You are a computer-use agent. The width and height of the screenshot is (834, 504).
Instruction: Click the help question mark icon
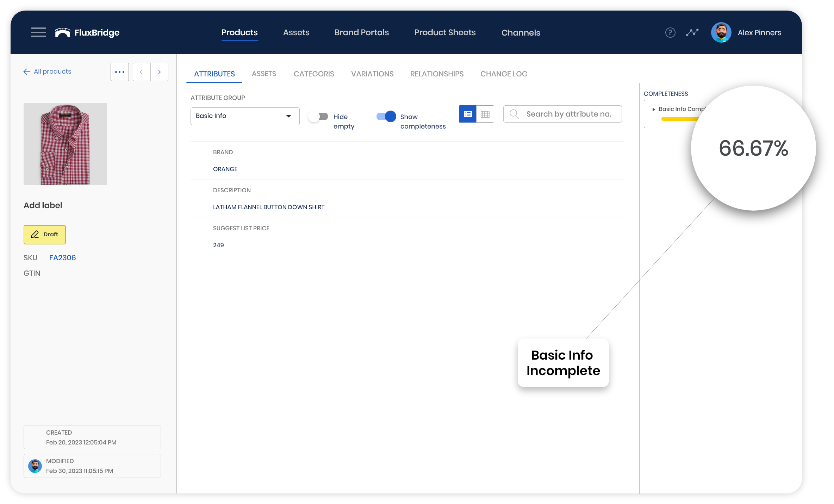click(670, 33)
